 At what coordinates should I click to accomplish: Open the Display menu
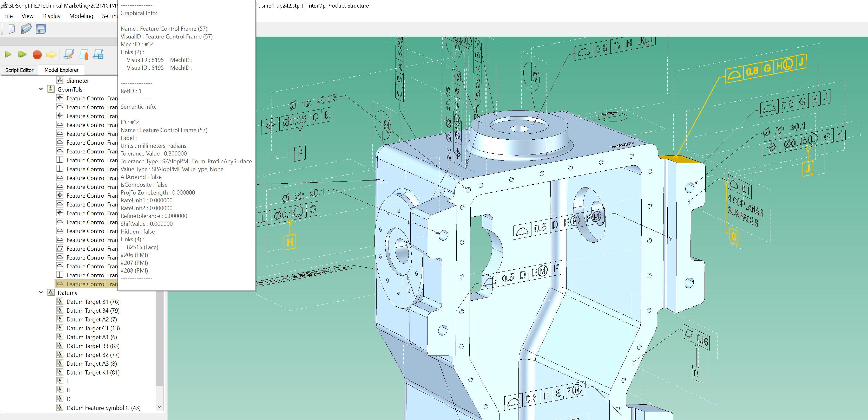(x=51, y=16)
